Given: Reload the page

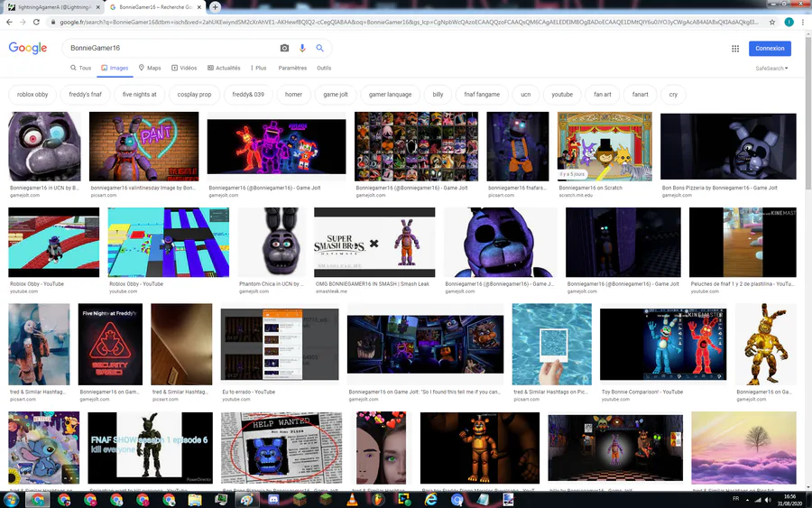Looking at the screenshot, I should 36,22.
